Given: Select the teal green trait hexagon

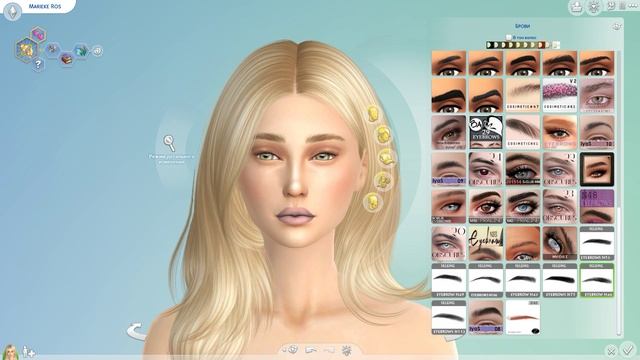Looking at the screenshot, I should (81, 51).
